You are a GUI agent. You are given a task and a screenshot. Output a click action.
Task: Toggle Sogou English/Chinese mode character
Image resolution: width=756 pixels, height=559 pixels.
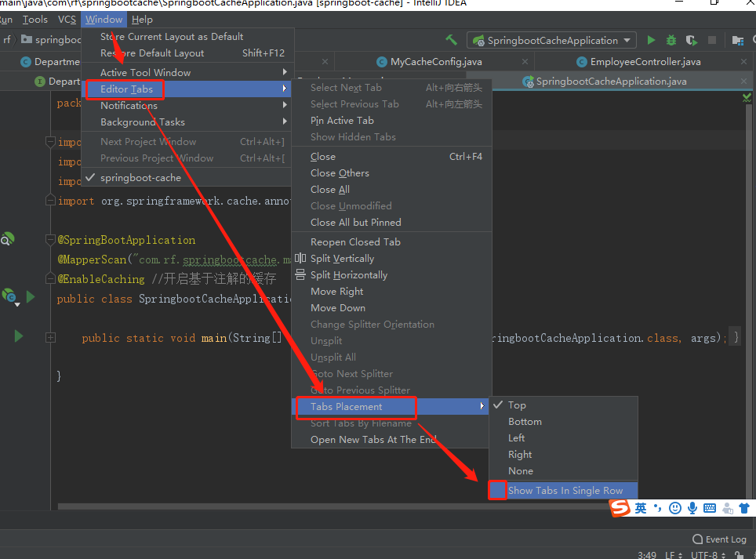click(640, 508)
